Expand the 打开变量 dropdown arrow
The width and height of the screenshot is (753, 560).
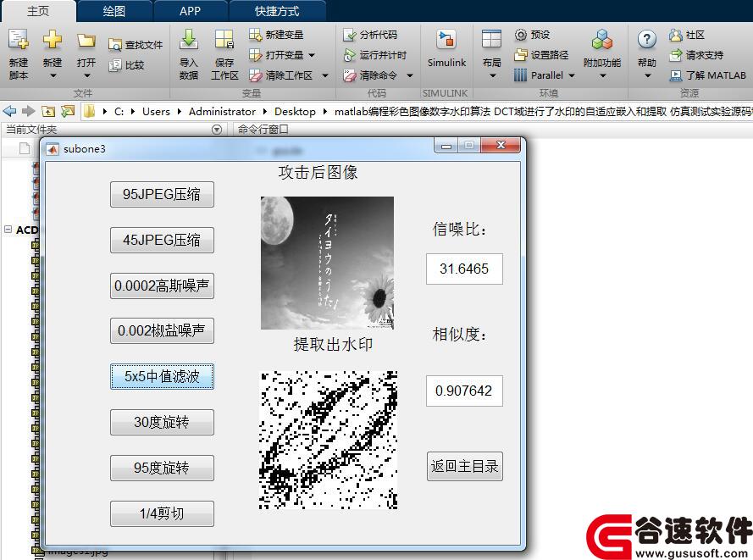click(312, 55)
